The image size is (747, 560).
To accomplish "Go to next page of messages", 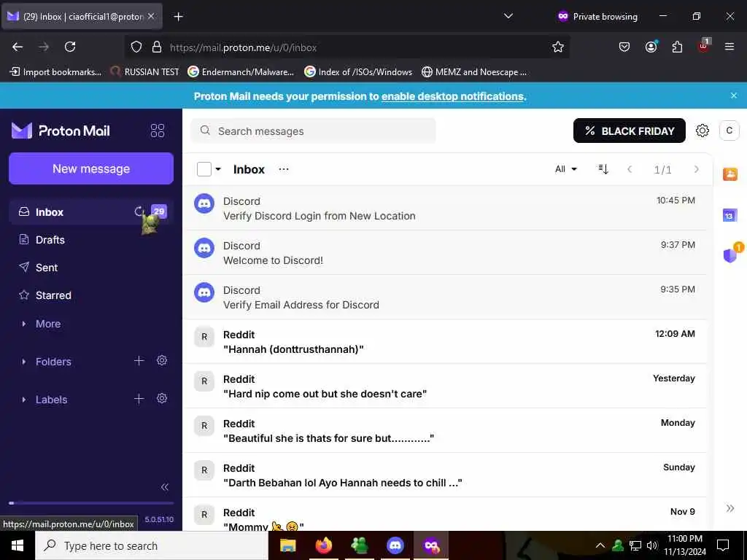I will (696, 169).
